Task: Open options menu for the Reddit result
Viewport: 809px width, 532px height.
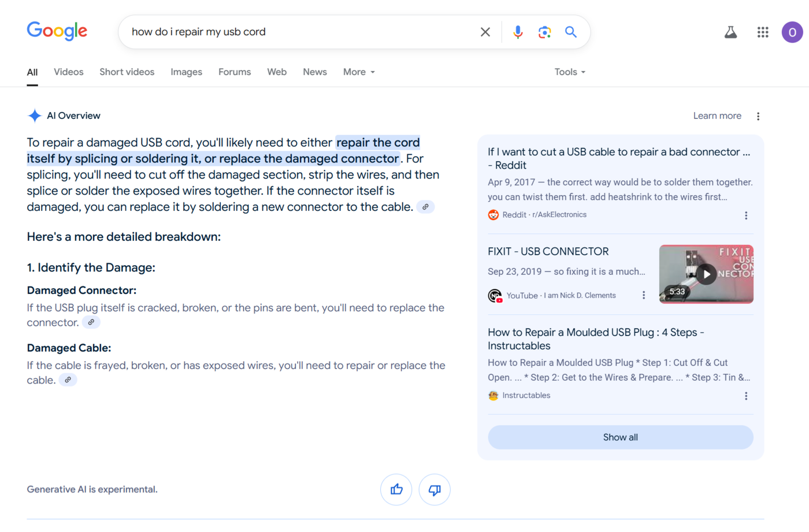Action: coord(746,215)
